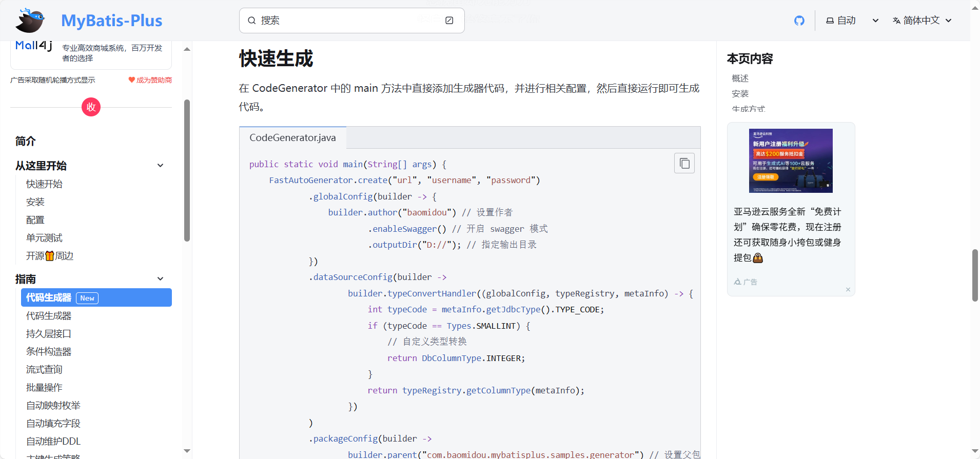Image resolution: width=980 pixels, height=459 pixels.
Task: Select highlighted 代码生成器 New item
Action: point(96,297)
